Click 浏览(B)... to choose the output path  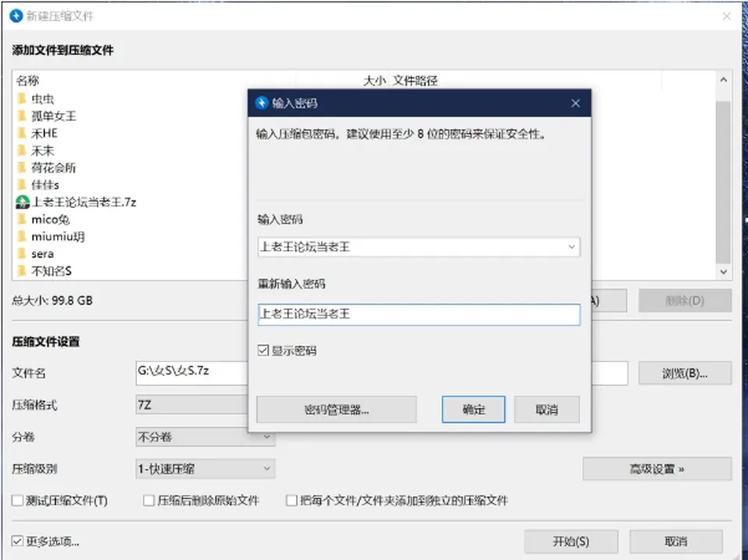click(x=685, y=373)
